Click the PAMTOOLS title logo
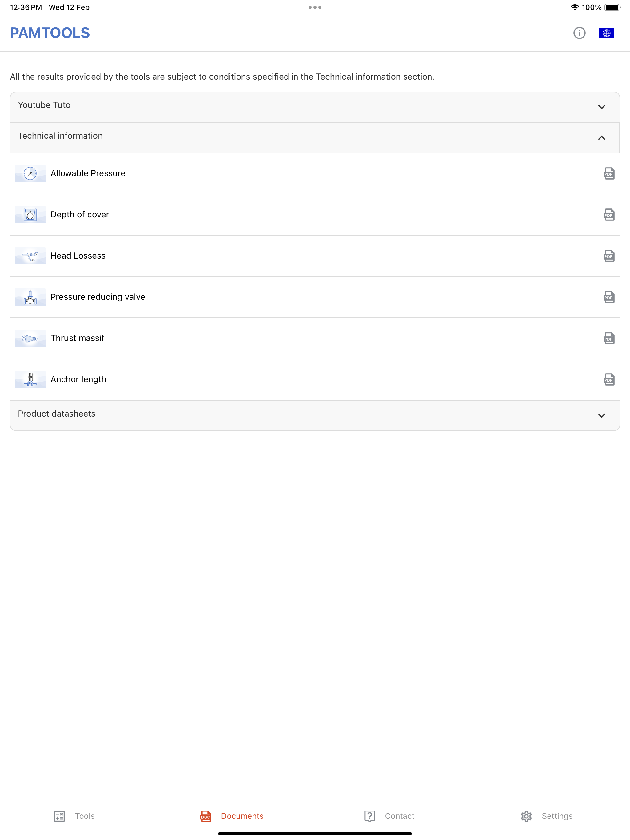Viewport: 630px width, 840px height. pyautogui.click(x=50, y=33)
